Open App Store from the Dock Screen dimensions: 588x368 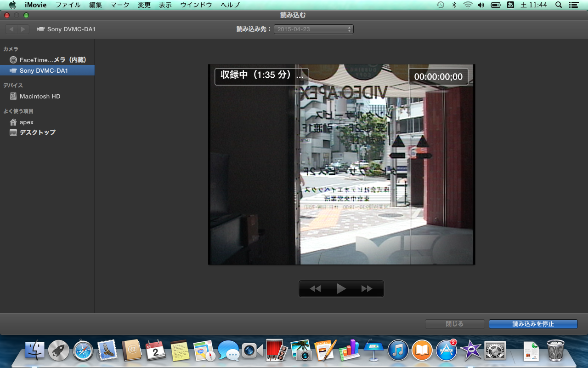pos(447,351)
